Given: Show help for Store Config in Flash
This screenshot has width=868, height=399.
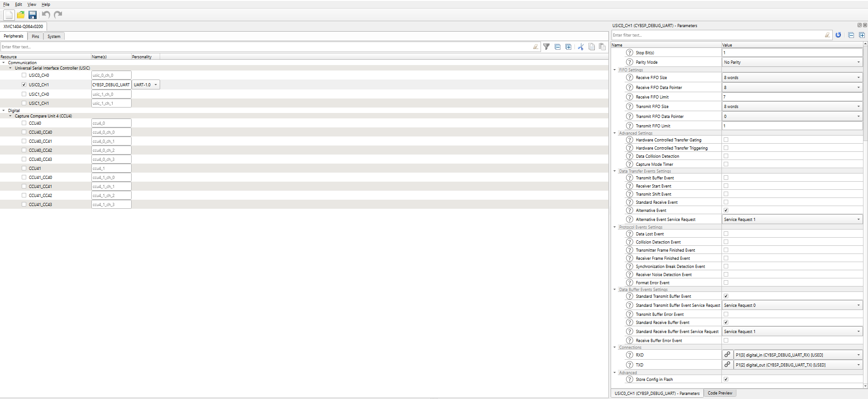Looking at the screenshot, I should pyautogui.click(x=630, y=379).
